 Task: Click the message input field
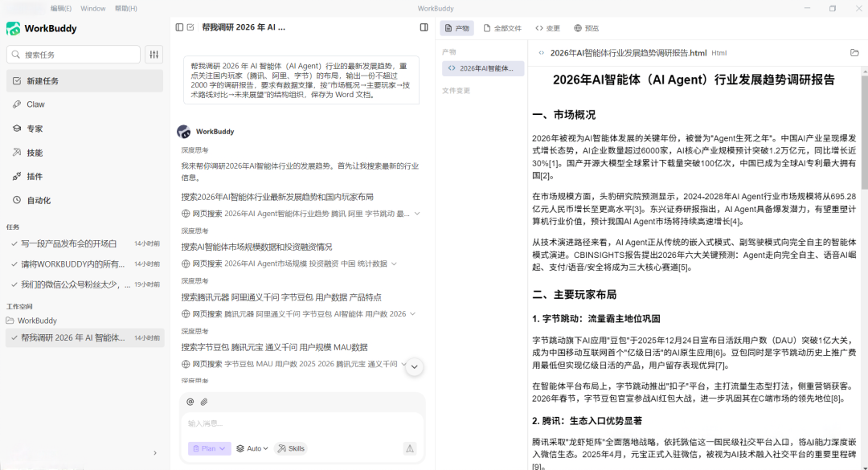302,423
